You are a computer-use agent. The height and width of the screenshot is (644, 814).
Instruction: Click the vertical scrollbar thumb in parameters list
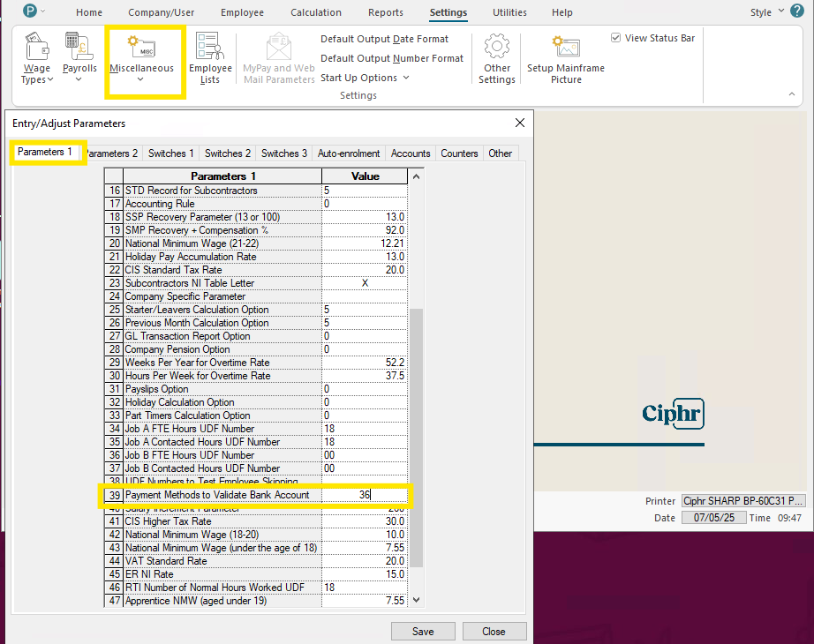[416, 438]
